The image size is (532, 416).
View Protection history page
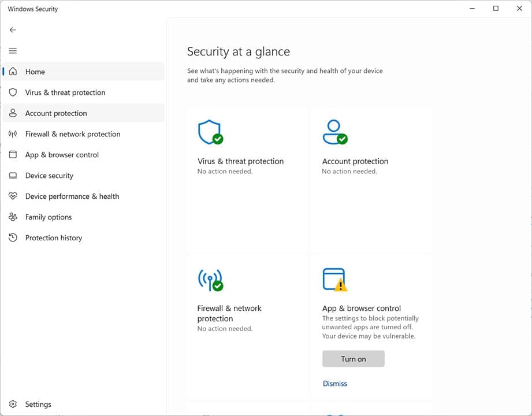[x=54, y=237]
